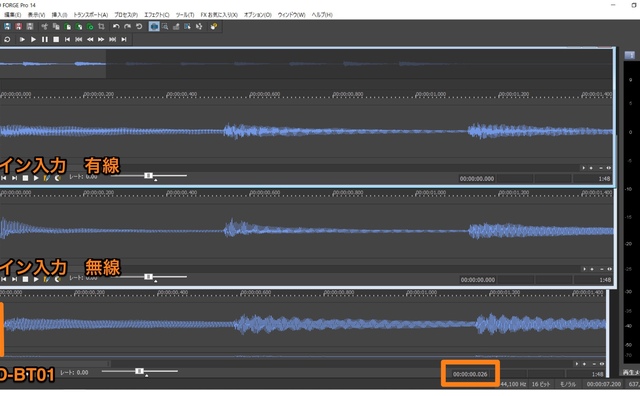The height and width of the screenshot is (396, 640).
Task: Open the ツール (Tools) menu
Action: [x=185, y=15]
